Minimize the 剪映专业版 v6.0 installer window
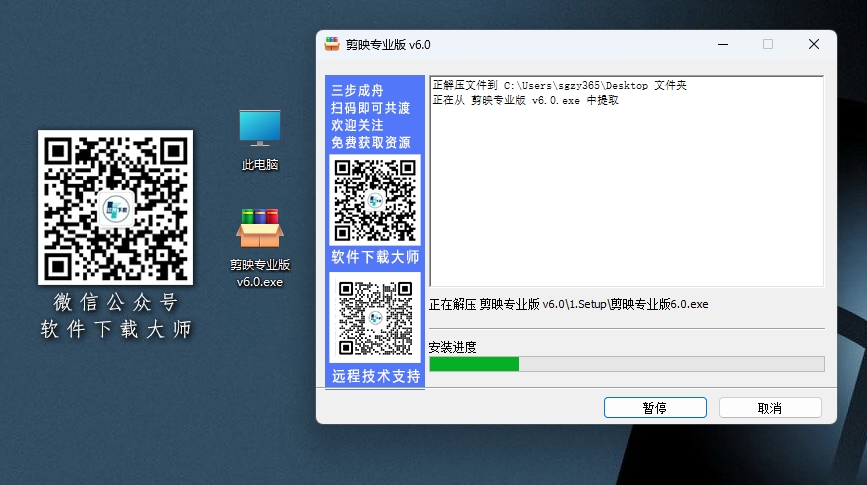867x485 pixels. (723, 44)
